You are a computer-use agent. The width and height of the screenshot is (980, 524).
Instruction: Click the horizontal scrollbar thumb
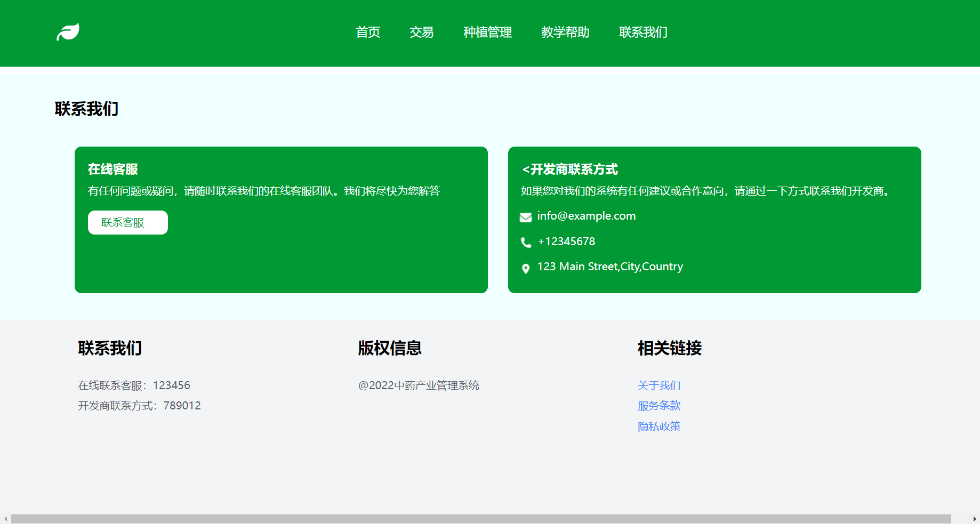tap(481, 519)
